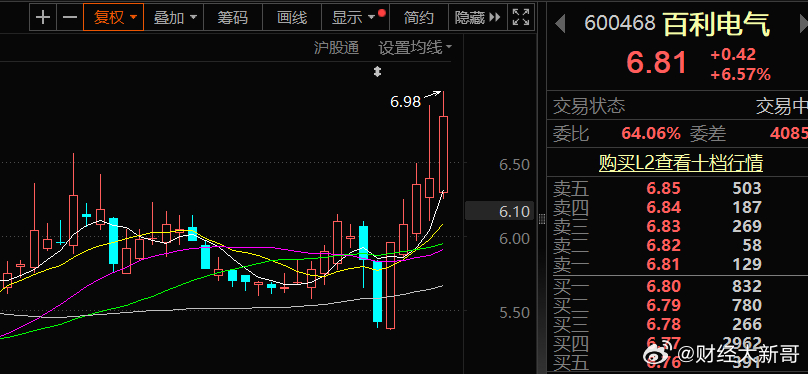808x374 pixels.
Task: Click the change +6.57% value
Action: click(x=740, y=75)
